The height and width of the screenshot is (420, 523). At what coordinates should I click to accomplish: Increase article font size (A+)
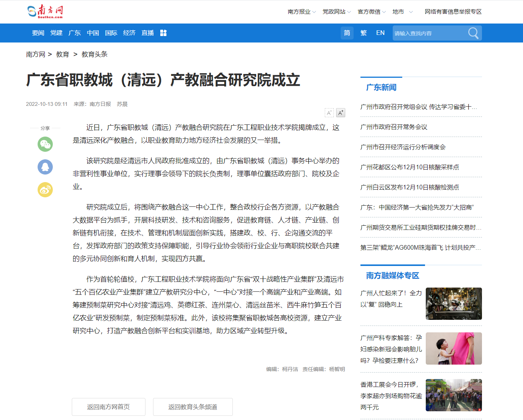pos(341,113)
